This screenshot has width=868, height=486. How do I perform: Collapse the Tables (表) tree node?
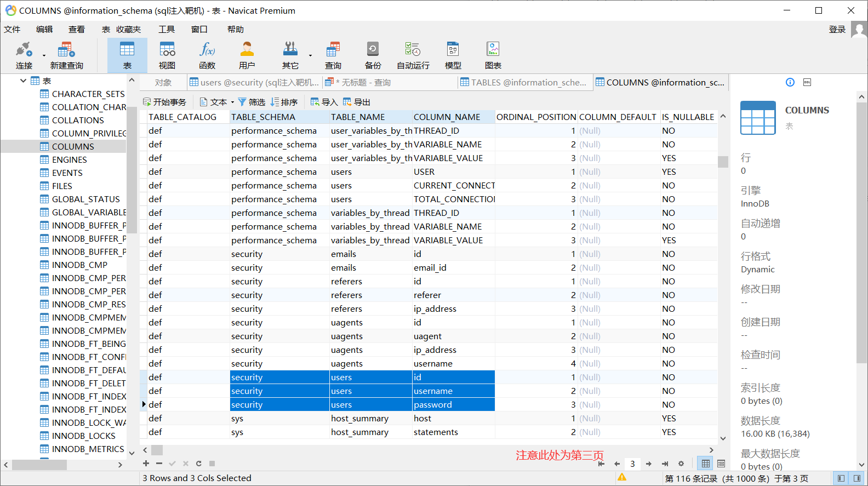coord(23,81)
